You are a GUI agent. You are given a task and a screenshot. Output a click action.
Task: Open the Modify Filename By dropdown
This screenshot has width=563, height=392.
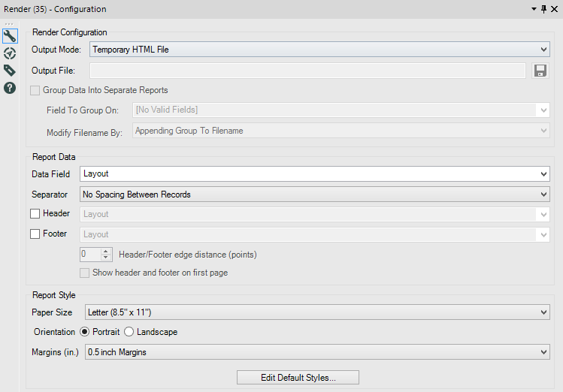pos(341,131)
